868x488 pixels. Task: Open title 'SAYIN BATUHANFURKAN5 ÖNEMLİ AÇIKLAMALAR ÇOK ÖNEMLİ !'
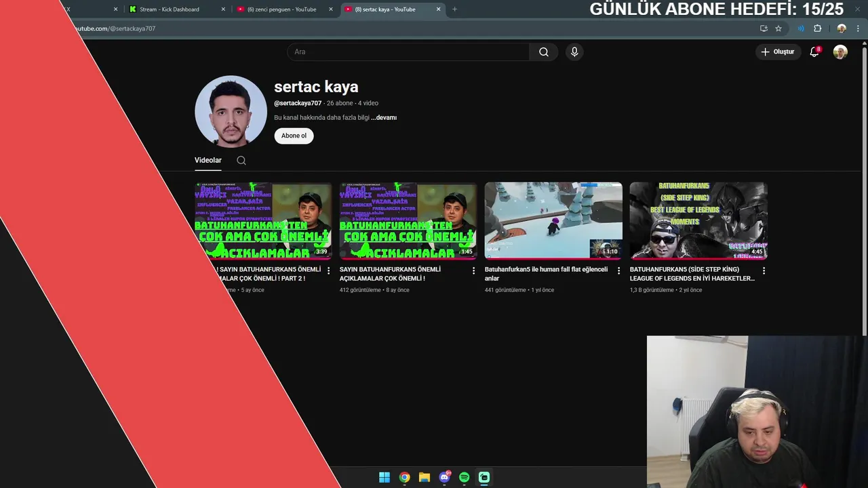390,274
